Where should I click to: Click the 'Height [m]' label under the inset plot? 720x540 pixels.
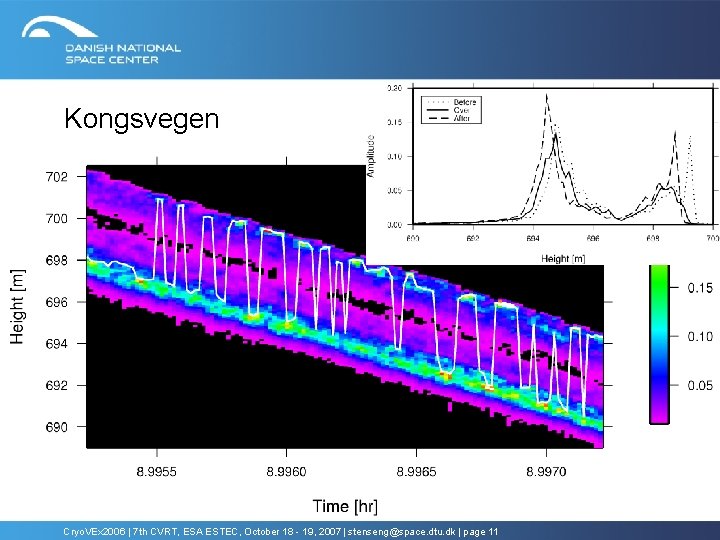click(563, 259)
